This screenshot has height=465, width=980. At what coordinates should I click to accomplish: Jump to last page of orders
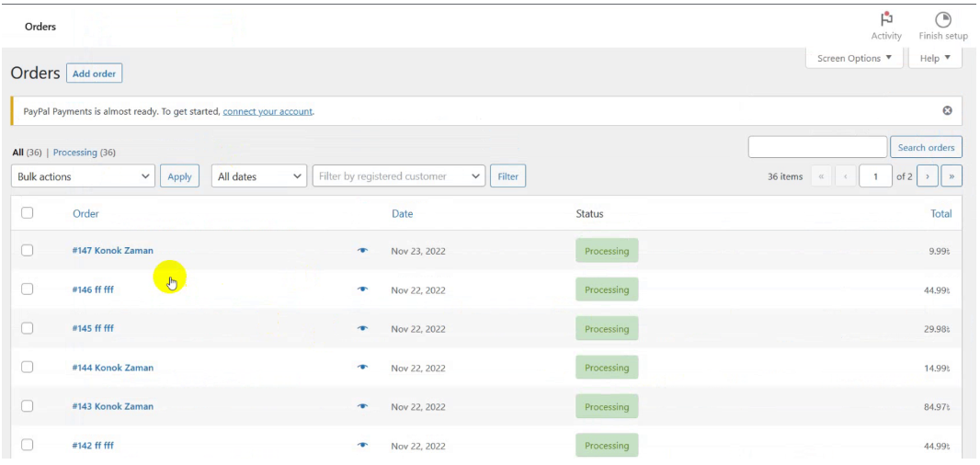(x=952, y=176)
